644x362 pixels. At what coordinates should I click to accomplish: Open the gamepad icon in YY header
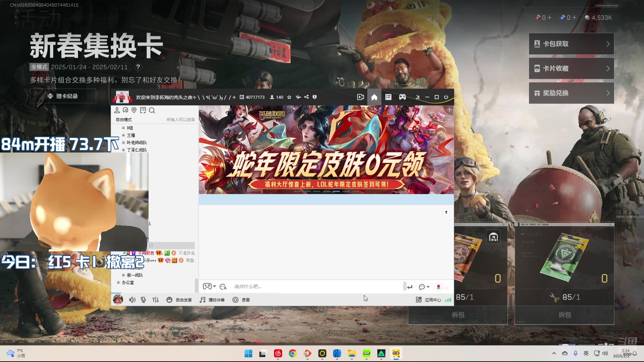tap(402, 97)
